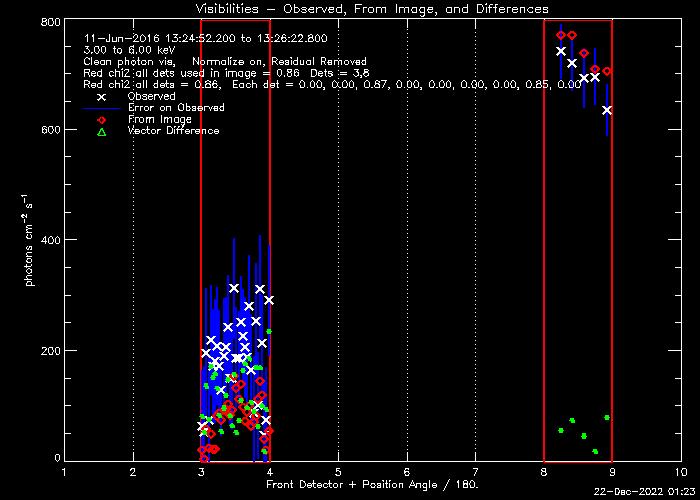The width and height of the screenshot is (700, 500).
Task: Click the 'Error on Observed' legend label
Action: [176, 108]
